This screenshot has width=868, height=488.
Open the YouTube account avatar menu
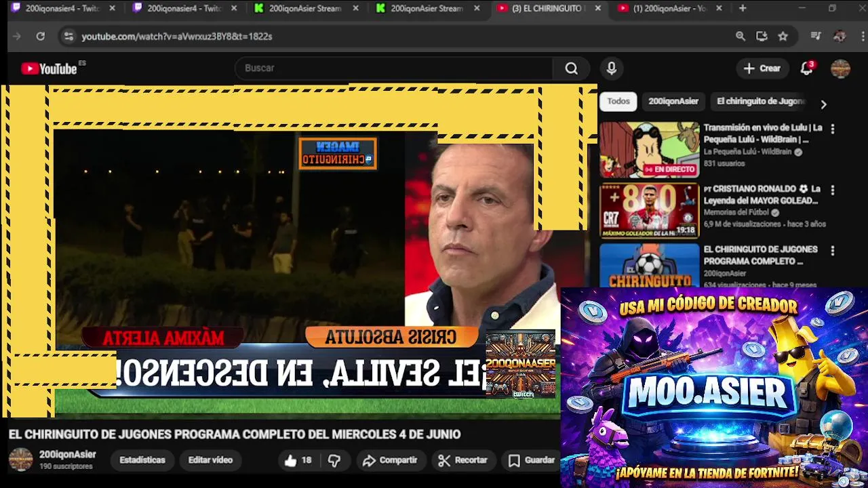pos(840,68)
